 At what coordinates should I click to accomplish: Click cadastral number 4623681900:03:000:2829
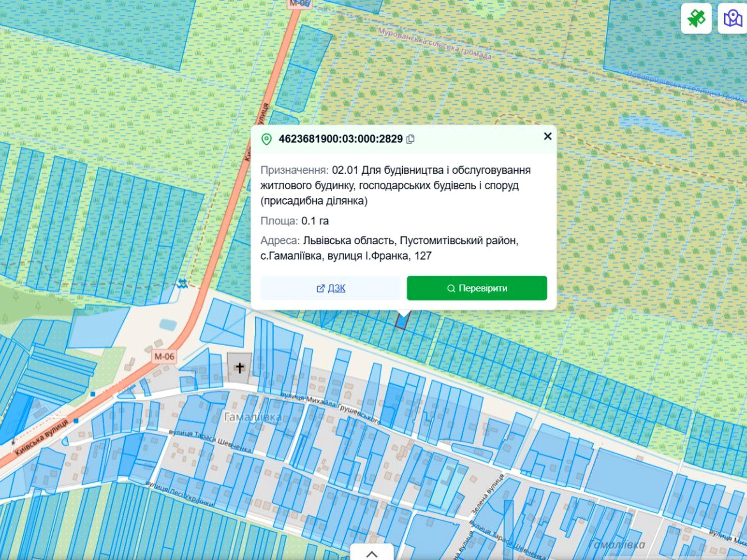(x=340, y=139)
